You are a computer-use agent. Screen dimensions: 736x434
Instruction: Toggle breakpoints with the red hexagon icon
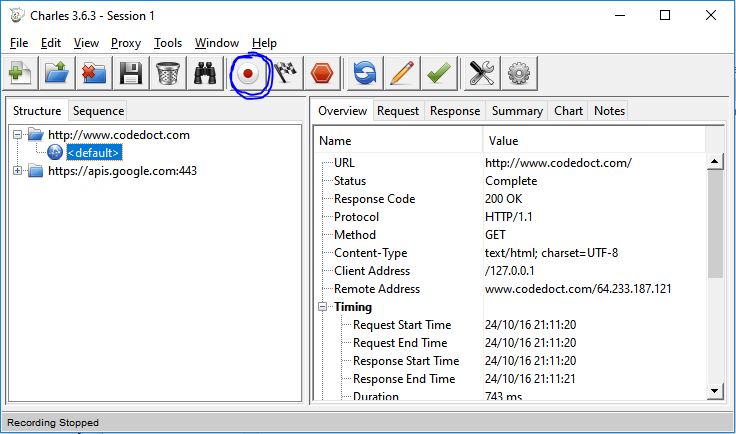pos(322,73)
